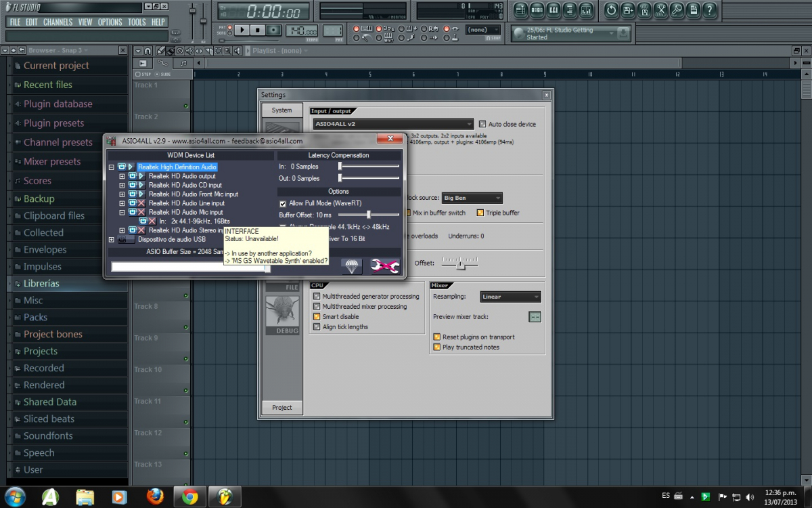Toggle Allow Pull Mode (WaveRT) checkbox
Image resolution: width=812 pixels, height=508 pixels.
click(283, 203)
